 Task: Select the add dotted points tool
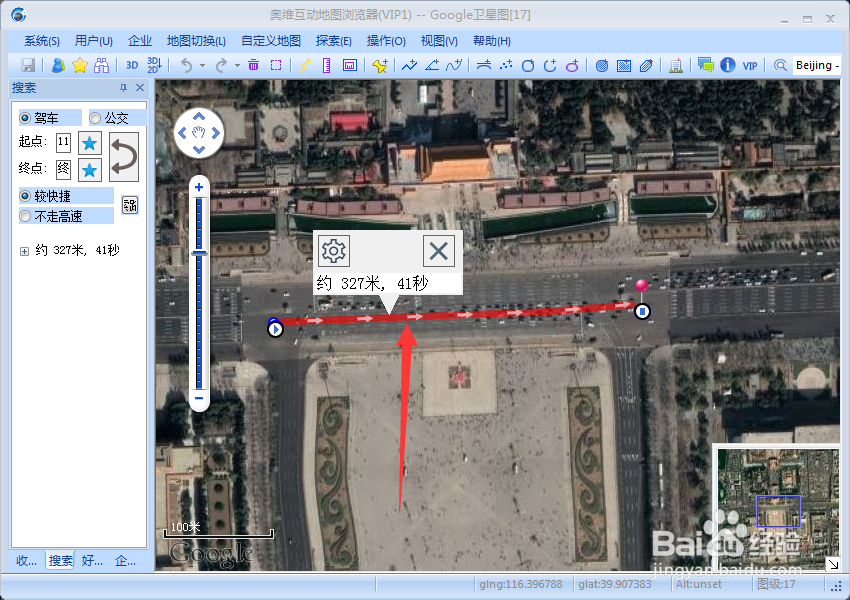506,66
